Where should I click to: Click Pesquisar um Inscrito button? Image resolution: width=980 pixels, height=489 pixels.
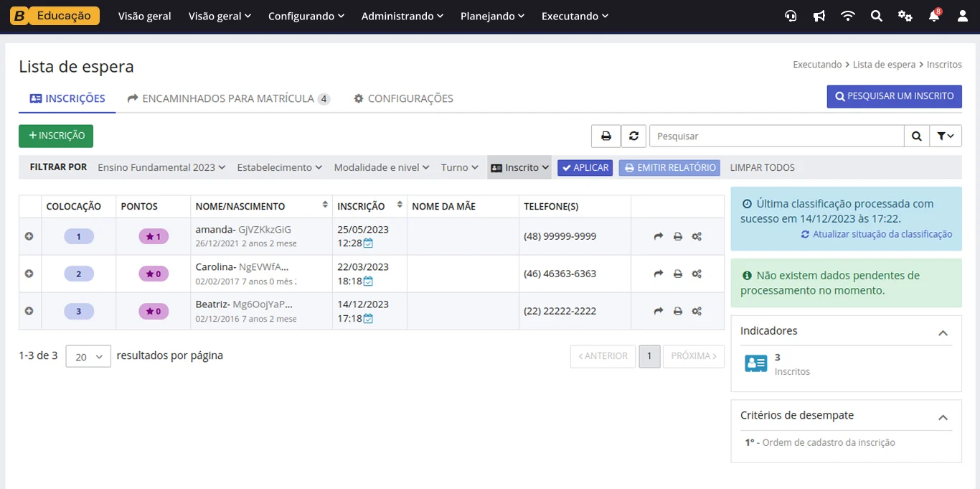pyautogui.click(x=894, y=96)
